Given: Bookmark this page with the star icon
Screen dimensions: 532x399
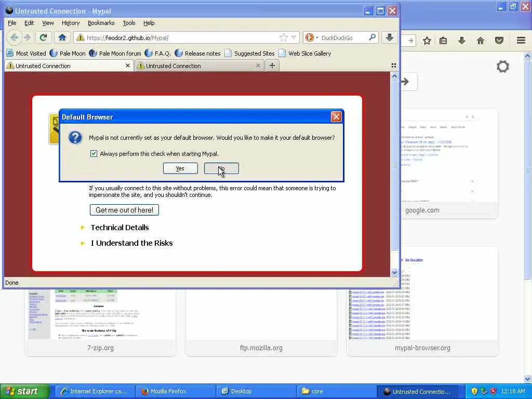Looking at the screenshot, I should point(283,37).
